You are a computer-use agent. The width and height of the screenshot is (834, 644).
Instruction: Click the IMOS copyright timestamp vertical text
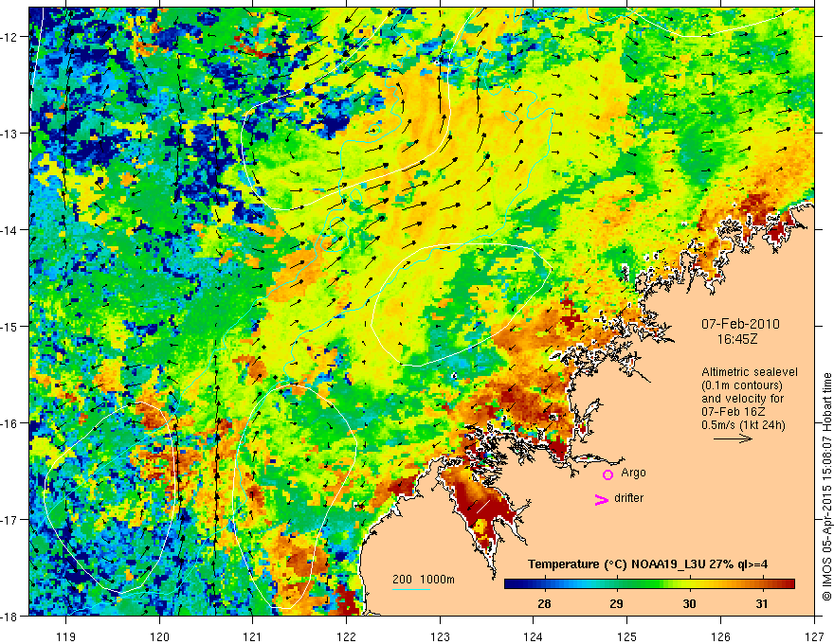(826, 486)
